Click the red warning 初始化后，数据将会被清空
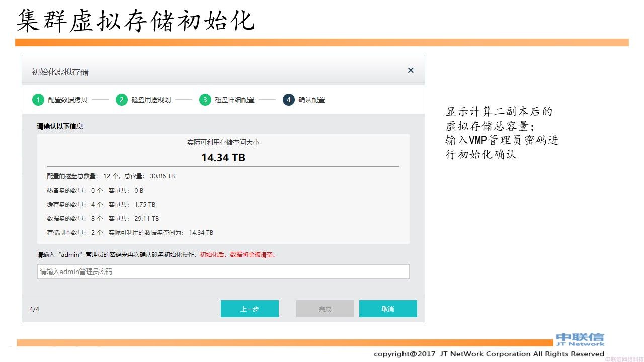Screen dimensions: 644x362 pos(237,255)
